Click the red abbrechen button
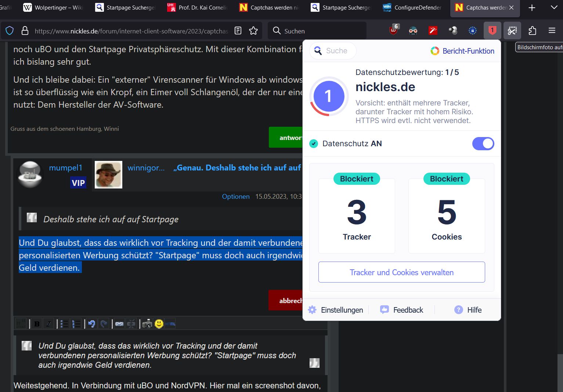This screenshot has width=563, height=392. click(x=286, y=300)
